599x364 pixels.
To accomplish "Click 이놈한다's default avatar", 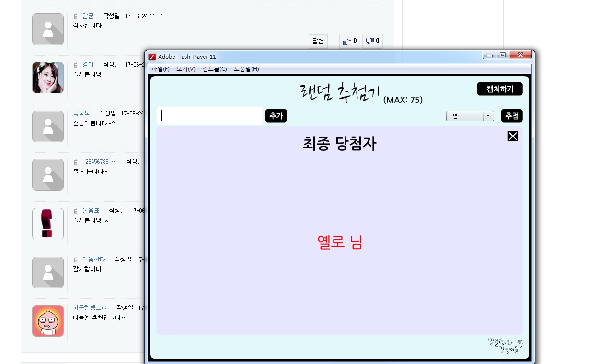I will click(48, 273).
